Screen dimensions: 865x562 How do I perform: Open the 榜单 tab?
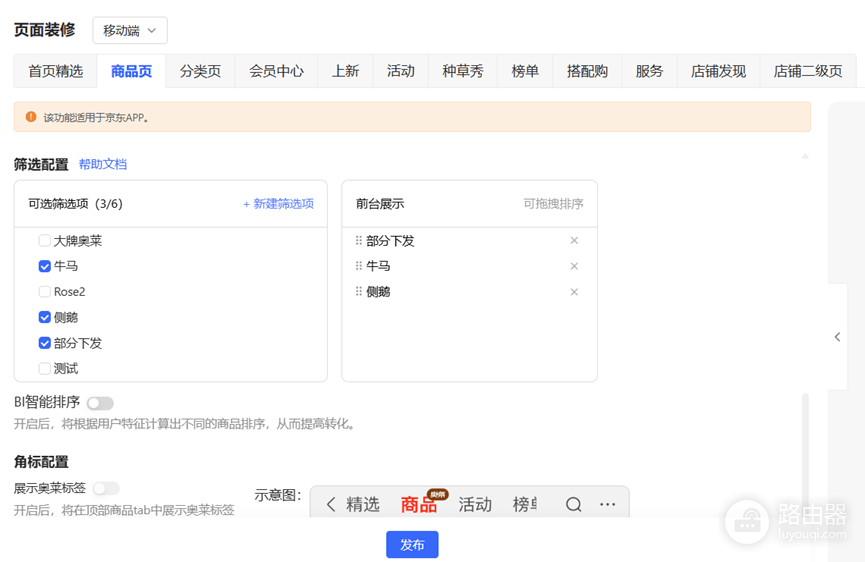click(x=525, y=71)
